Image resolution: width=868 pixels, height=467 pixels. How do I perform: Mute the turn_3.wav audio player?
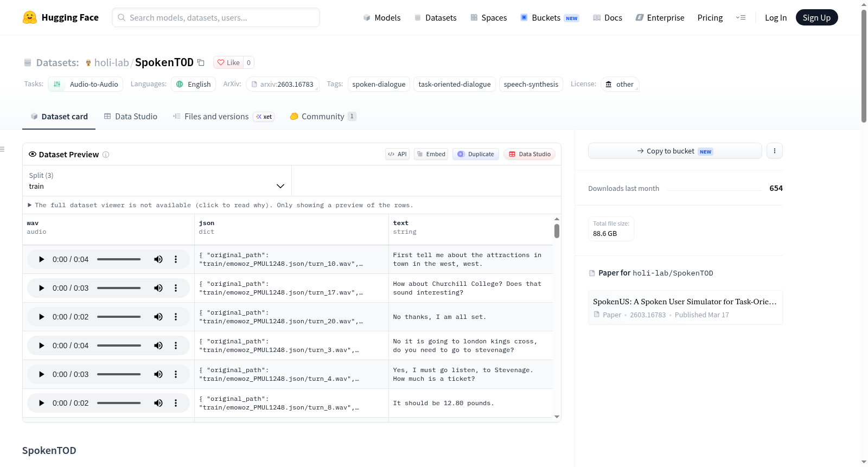pos(158,346)
